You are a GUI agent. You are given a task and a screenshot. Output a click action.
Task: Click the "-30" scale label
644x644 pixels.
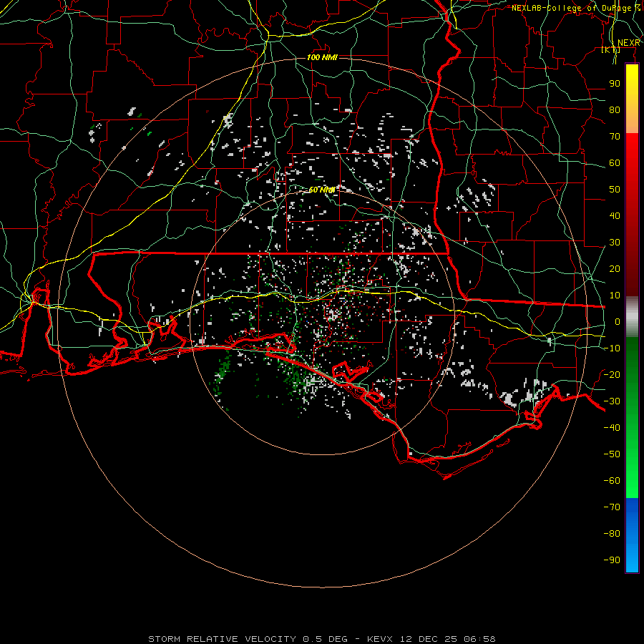coord(612,401)
